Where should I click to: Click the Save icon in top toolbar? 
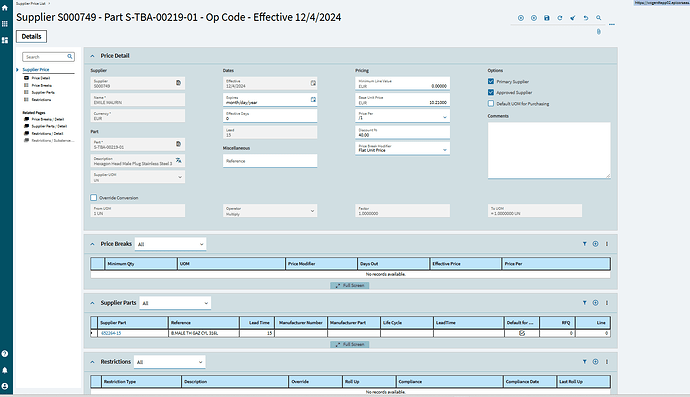pyautogui.click(x=547, y=18)
